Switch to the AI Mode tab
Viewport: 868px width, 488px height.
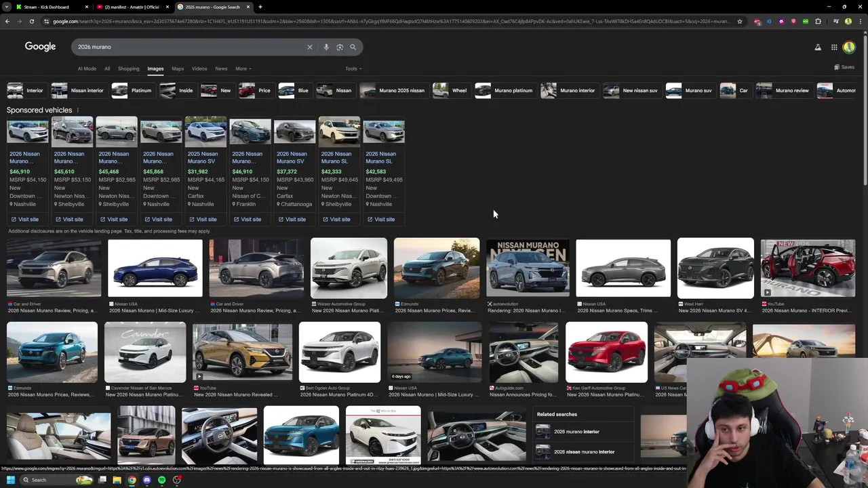pos(87,68)
